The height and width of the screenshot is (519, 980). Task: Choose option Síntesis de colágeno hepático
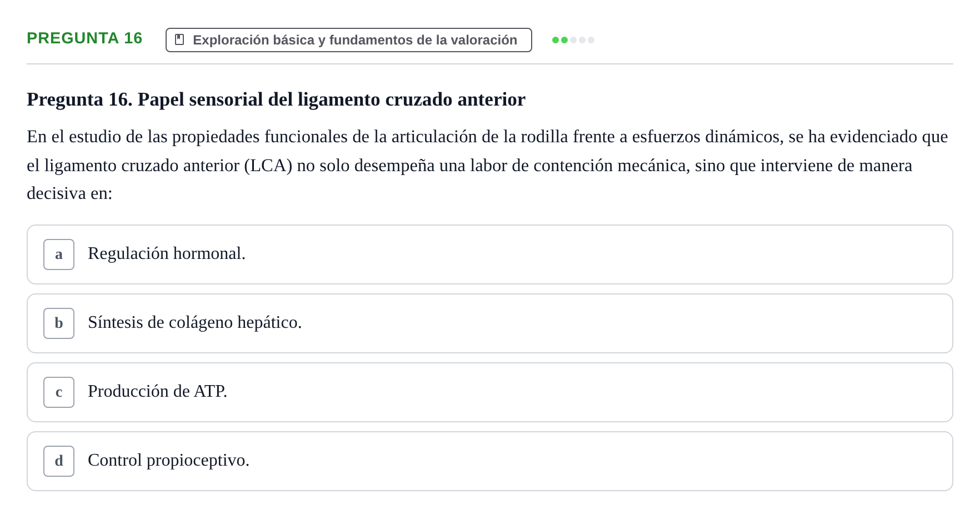click(490, 323)
